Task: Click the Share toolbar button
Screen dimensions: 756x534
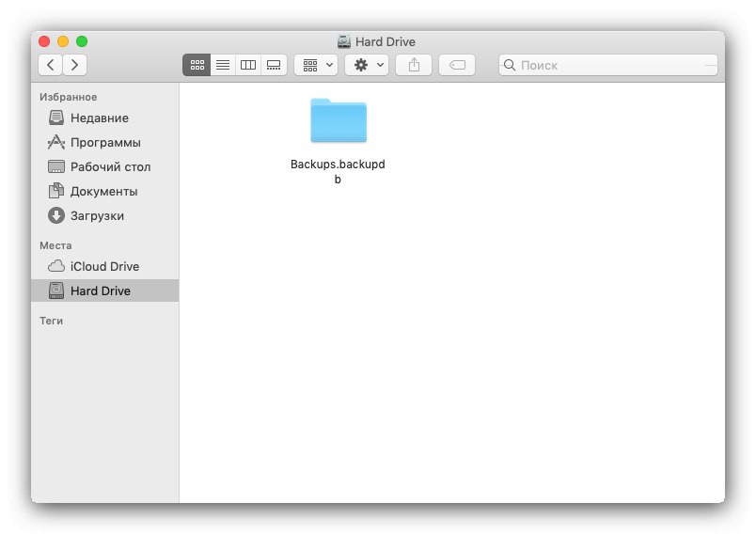Action: [414, 65]
